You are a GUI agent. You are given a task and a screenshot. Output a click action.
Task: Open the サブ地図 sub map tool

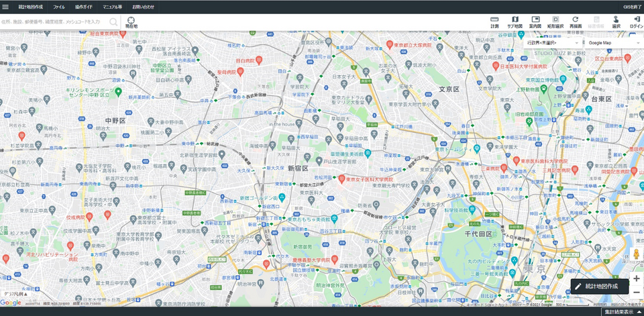515,22
